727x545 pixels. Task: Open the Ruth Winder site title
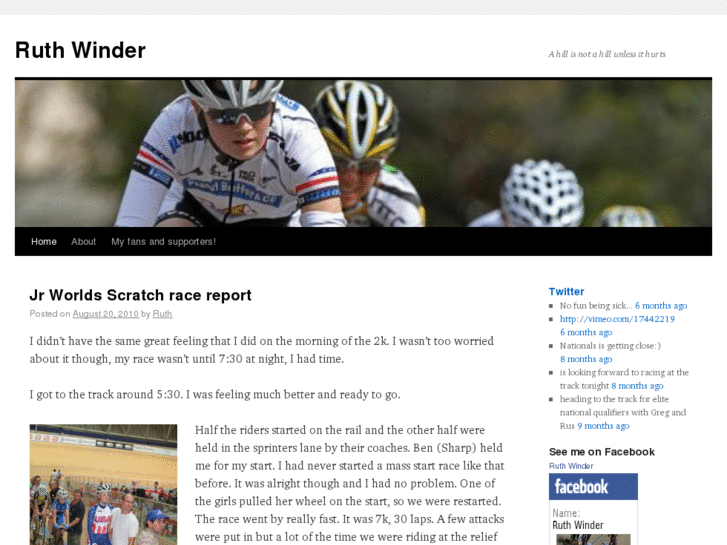pos(80,50)
